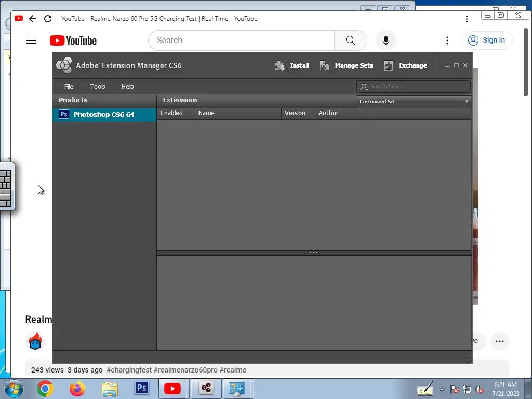This screenshot has height=399, width=532.
Task: Click the pane splitter grip handle
Action: [x=314, y=253]
